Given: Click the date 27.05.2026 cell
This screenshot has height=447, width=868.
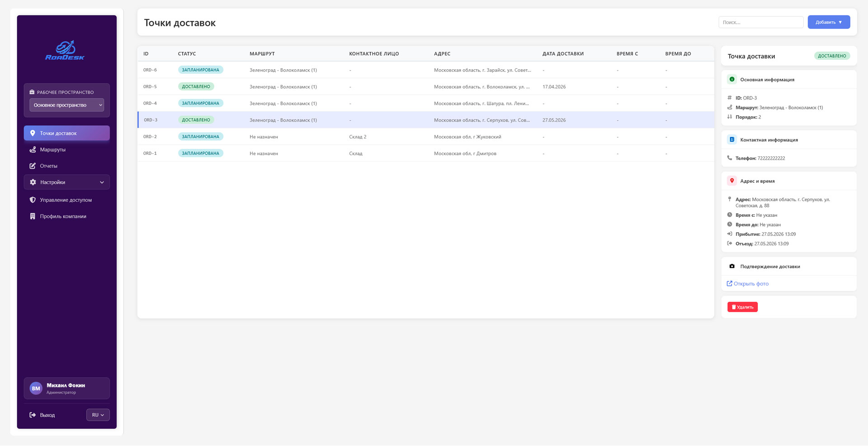Looking at the screenshot, I should 554,120.
